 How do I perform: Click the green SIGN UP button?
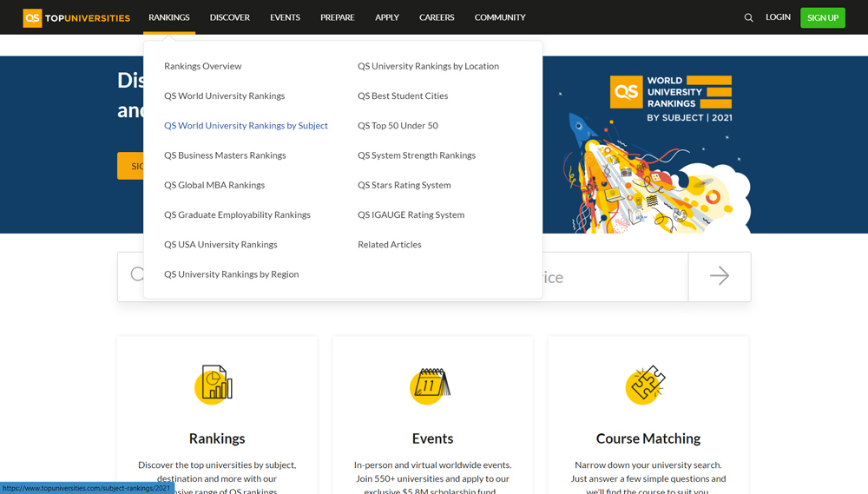pos(823,17)
